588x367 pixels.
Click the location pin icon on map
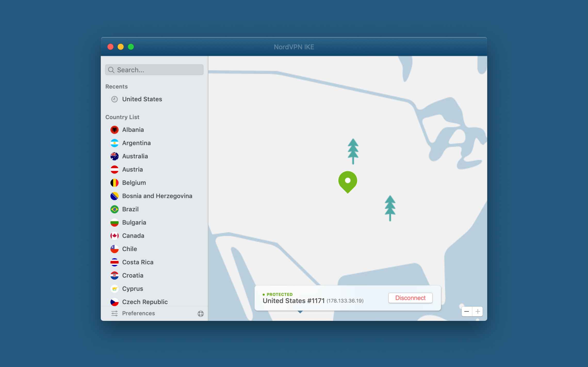(x=348, y=181)
